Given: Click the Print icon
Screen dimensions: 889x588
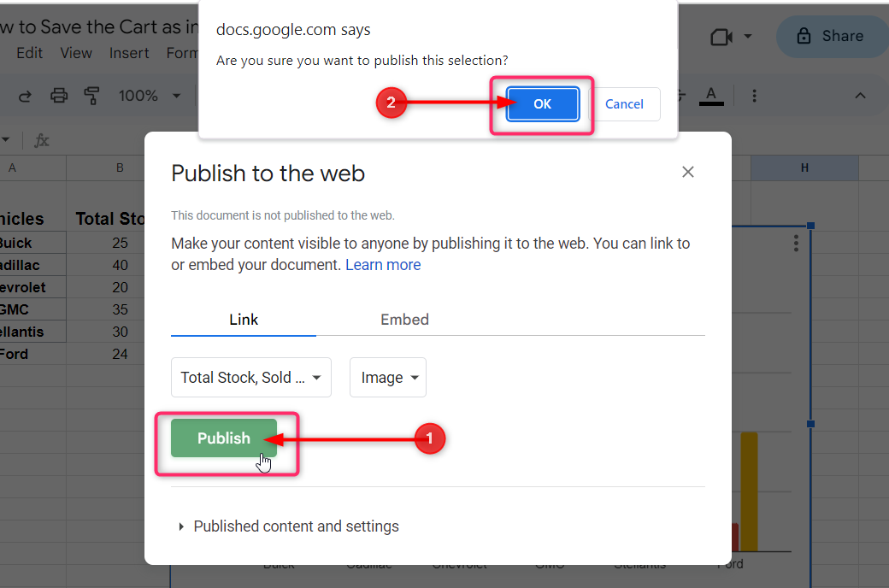Looking at the screenshot, I should [59, 96].
